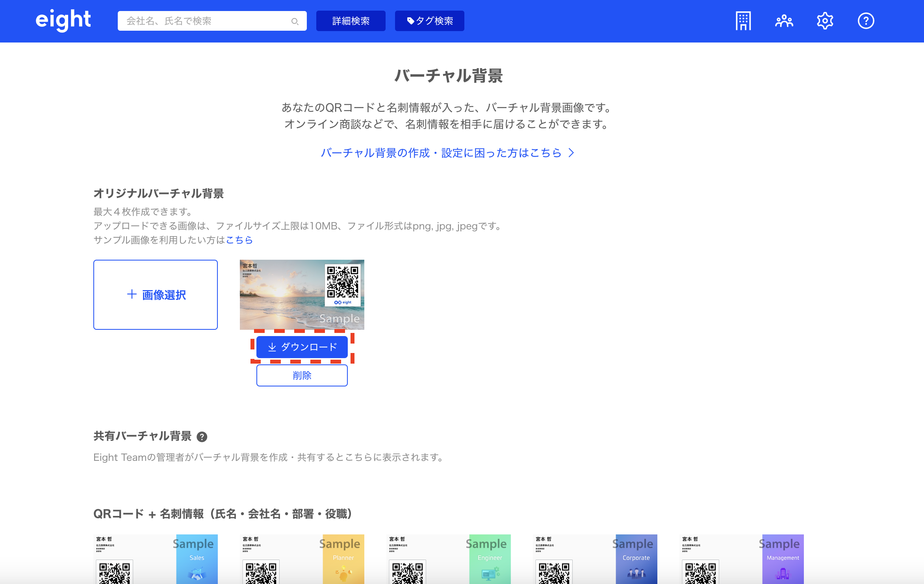Screen dimensions: 924x584
Task: Click the search magnifier icon
Action: pos(295,21)
